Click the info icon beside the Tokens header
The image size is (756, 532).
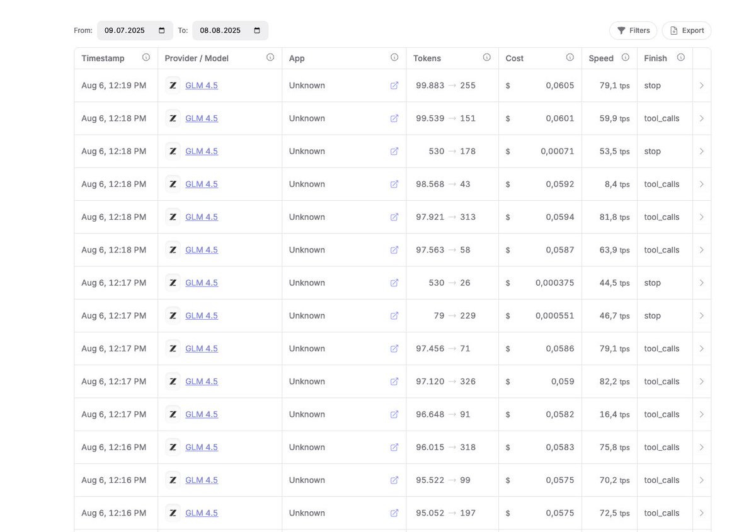tap(487, 57)
